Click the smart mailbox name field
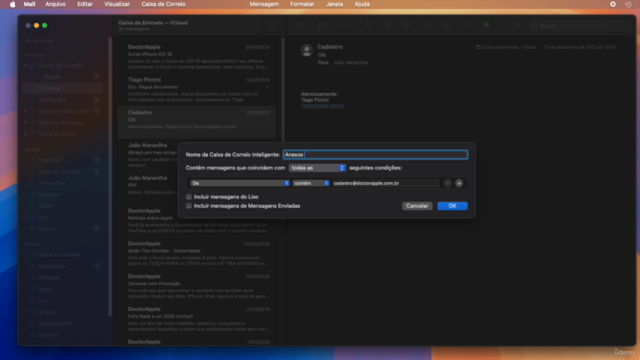 pyautogui.click(x=376, y=155)
